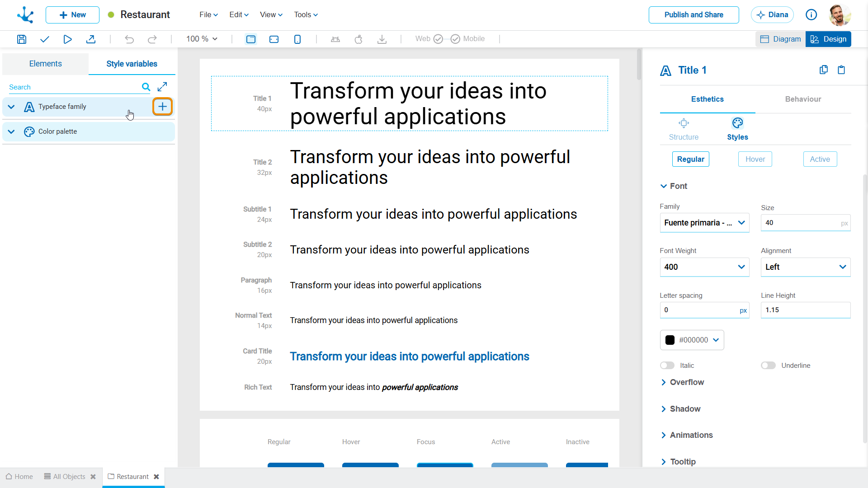Click the Apple platform icon

359,39
